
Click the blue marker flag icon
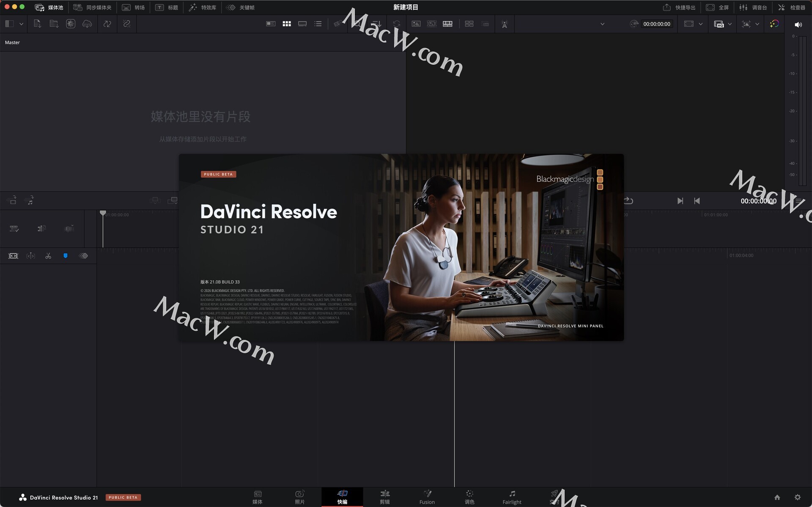(x=66, y=256)
